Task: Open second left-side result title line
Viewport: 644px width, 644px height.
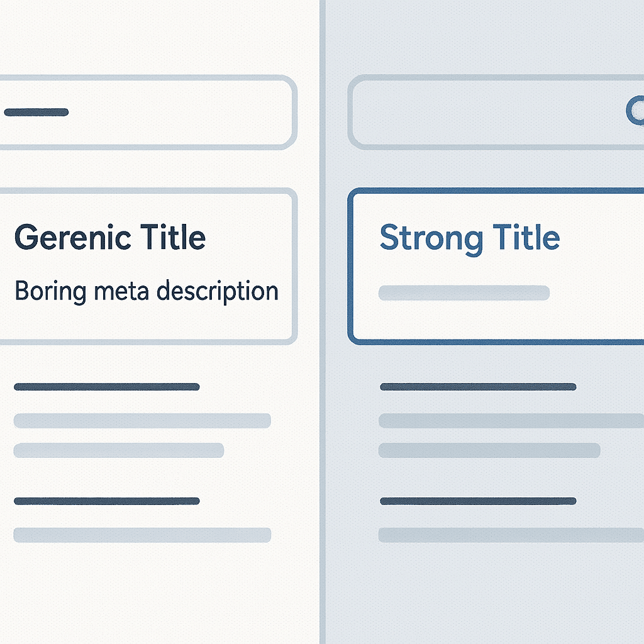Action: [x=107, y=387]
